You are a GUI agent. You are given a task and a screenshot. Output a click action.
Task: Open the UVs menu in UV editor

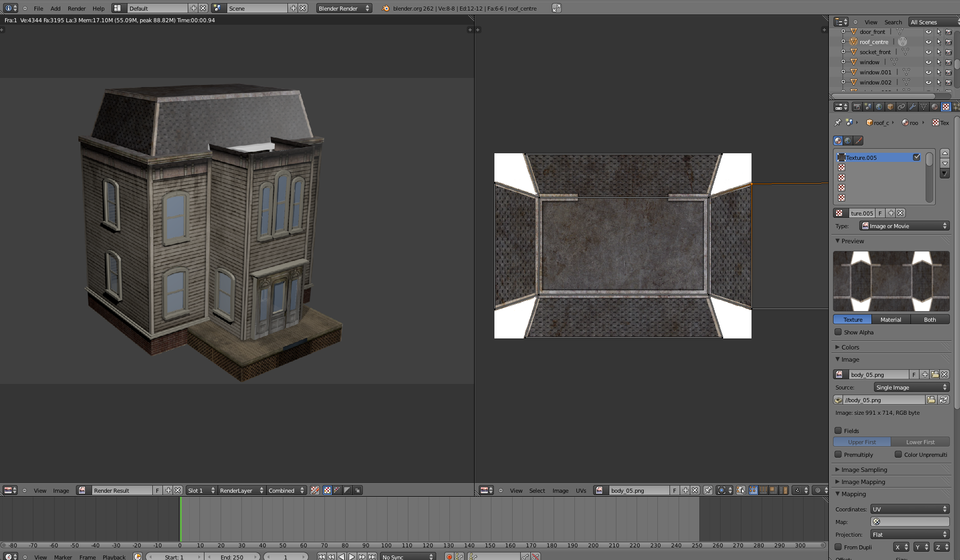pos(581,491)
